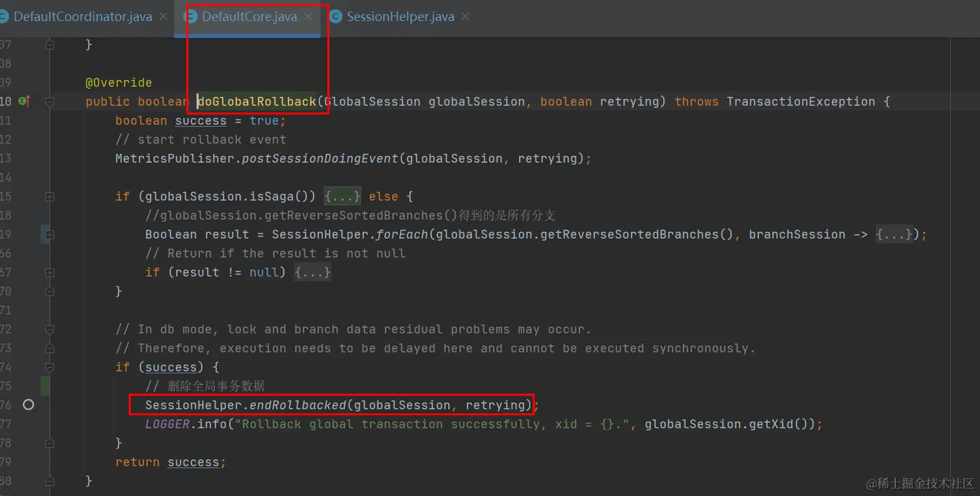Click the comment containing 得到的是所有分支
The width and height of the screenshot is (980, 496).
(350, 215)
